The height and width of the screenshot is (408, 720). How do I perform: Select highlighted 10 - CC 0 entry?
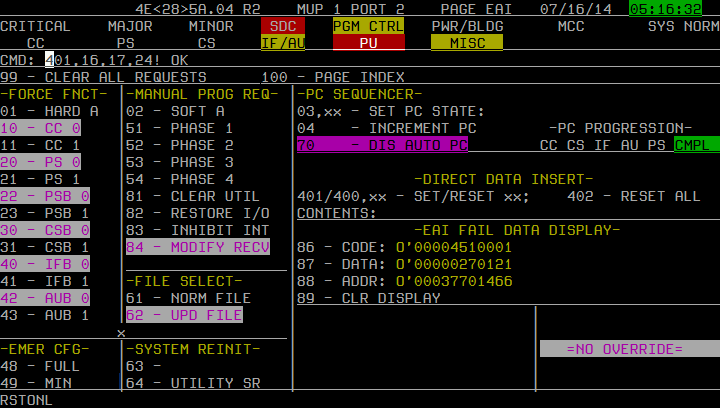40,128
